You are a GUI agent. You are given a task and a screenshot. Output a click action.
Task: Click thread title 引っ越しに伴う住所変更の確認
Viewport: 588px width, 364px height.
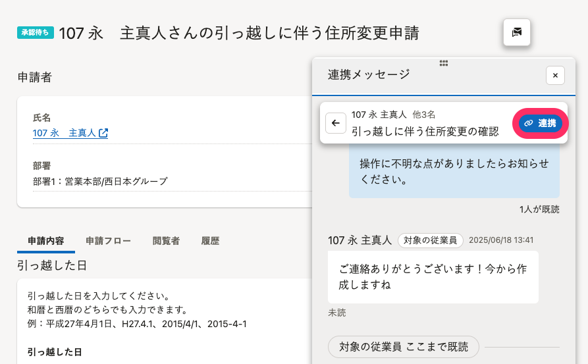pyautogui.click(x=425, y=131)
